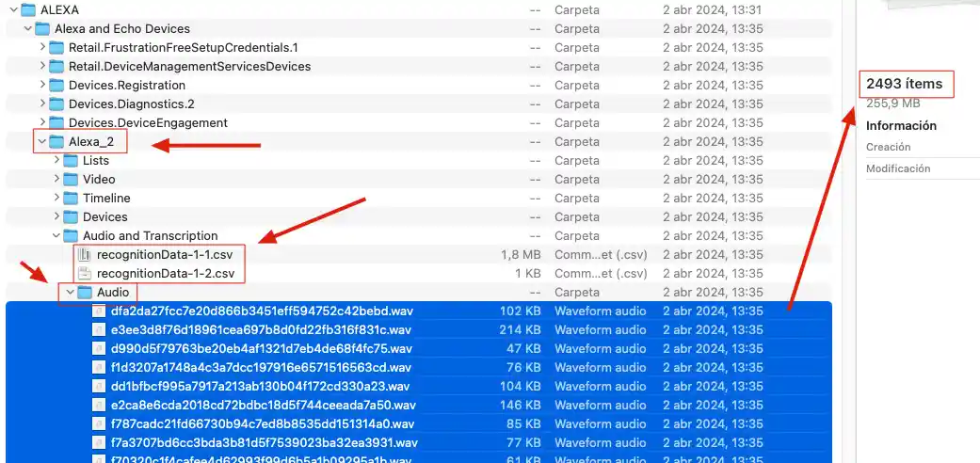Select the Alexa_2 folder name

91,142
